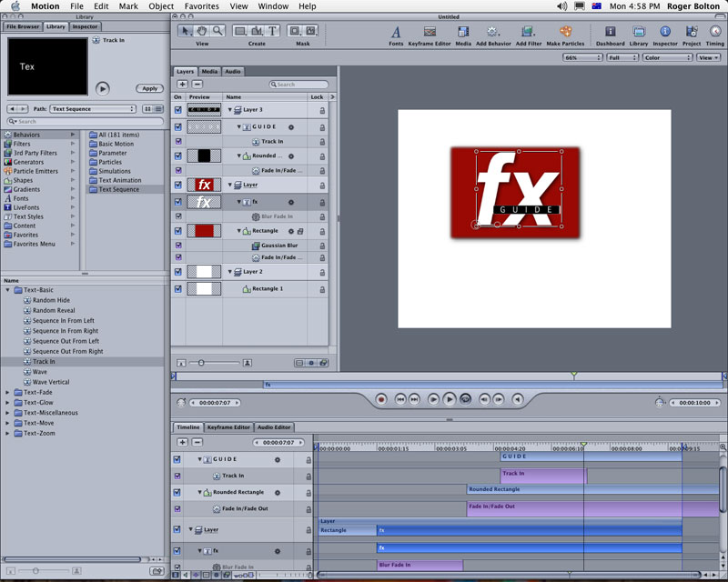Open the Full resolution dropdown
728x582 pixels.
(x=622, y=57)
